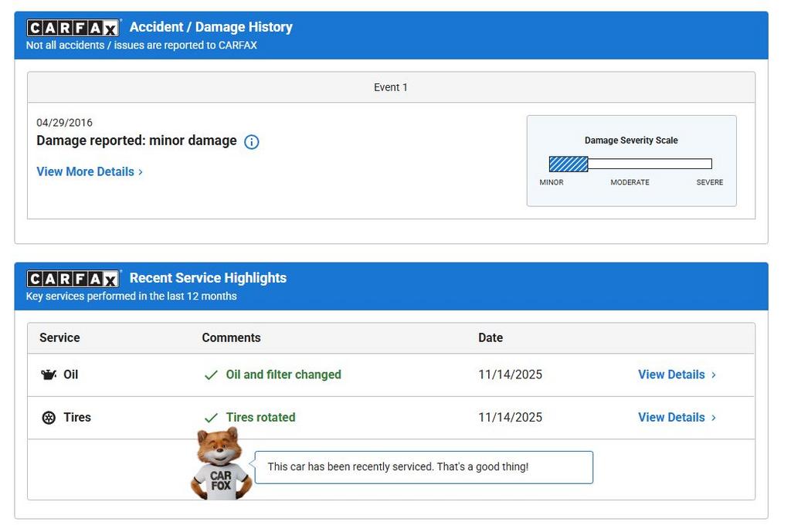Click the Comments column header
Image resolution: width=791 pixels, height=532 pixels.
231,337
